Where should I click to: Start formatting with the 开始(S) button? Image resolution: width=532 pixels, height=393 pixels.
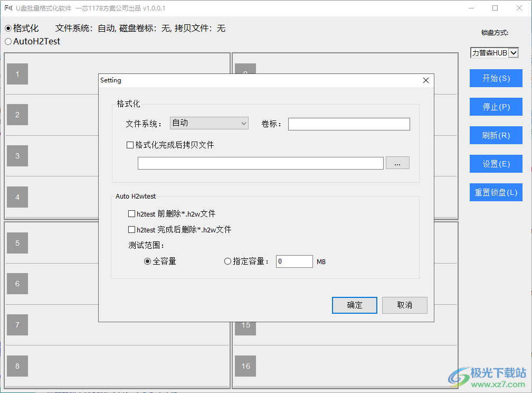(496, 78)
